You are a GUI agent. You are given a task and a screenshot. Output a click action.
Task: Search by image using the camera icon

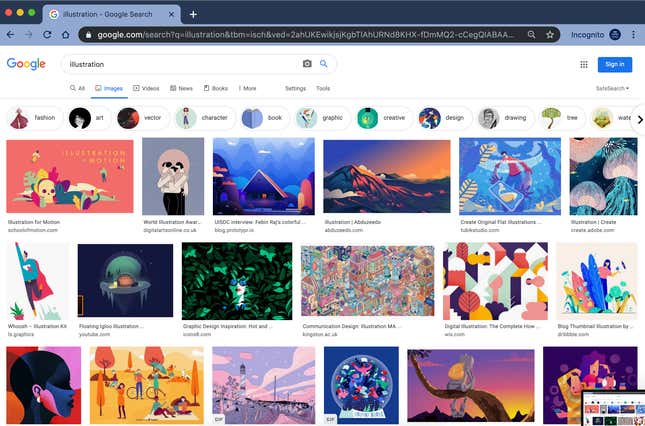click(x=307, y=64)
